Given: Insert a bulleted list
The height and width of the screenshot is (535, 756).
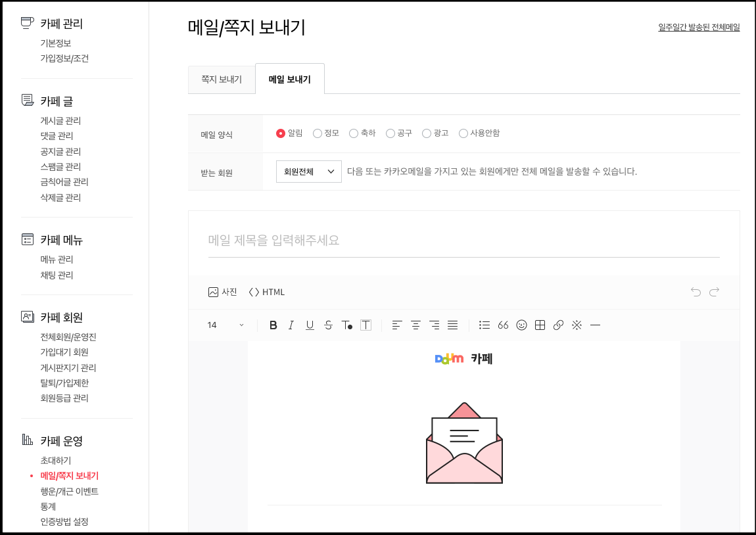Looking at the screenshot, I should click(x=484, y=325).
